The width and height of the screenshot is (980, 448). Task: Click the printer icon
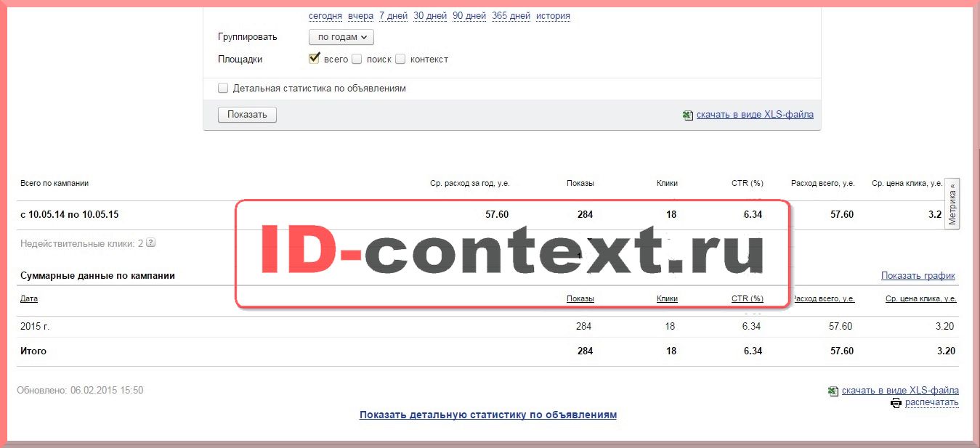[x=896, y=403]
